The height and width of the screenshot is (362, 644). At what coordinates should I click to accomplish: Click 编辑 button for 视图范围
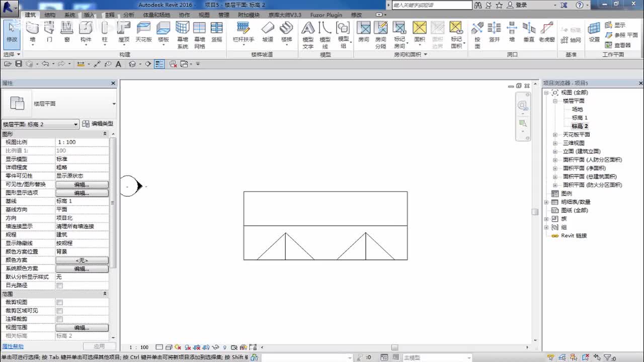point(82,328)
